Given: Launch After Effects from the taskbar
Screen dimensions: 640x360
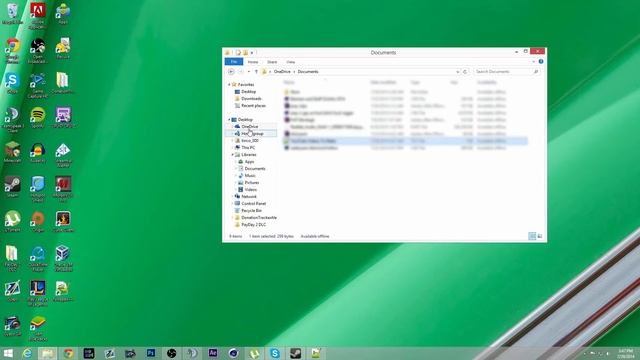Looking at the screenshot, I should click(213, 353).
